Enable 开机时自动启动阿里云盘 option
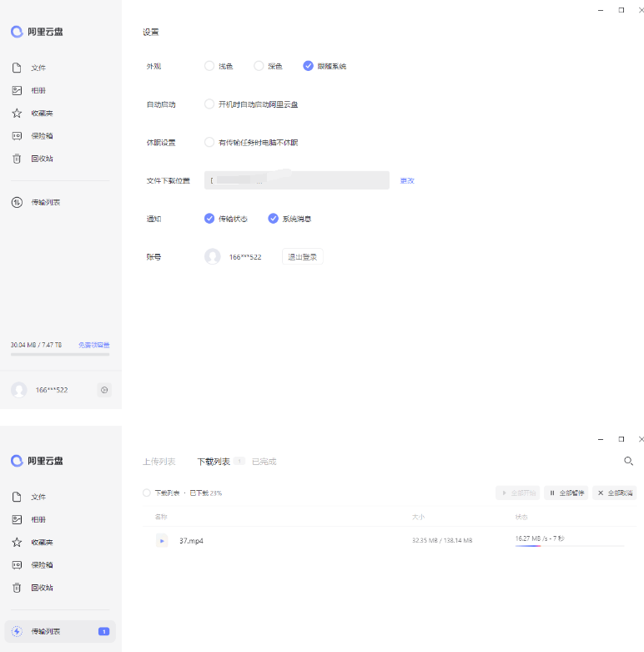 (x=209, y=104)
